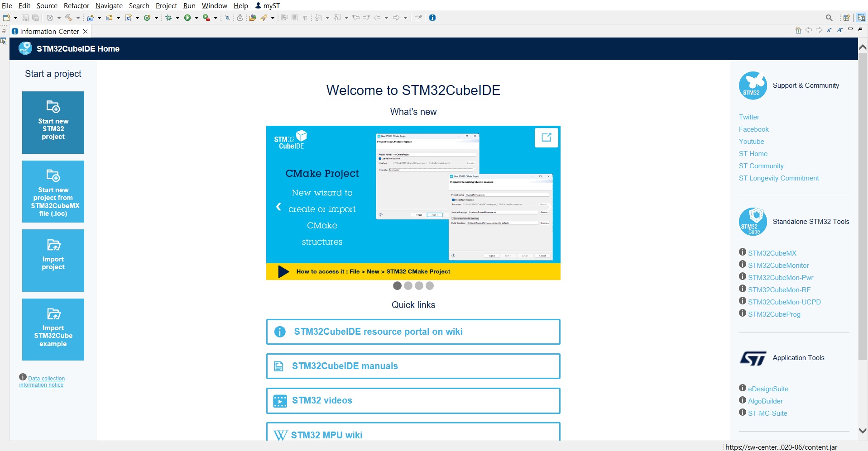868x451 pixels.
Task: Open dropdown beside build configurations icon
Action: coord(59,18)
